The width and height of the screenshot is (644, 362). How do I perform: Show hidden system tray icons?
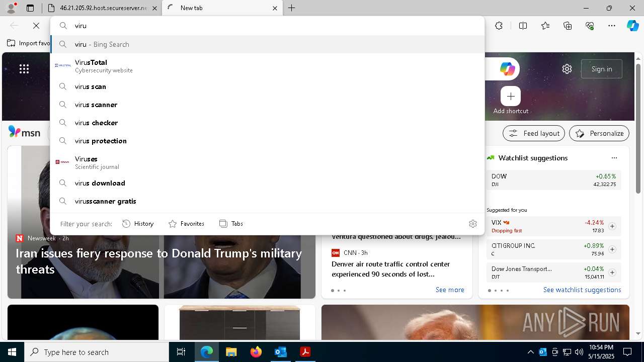coord(530,352)
